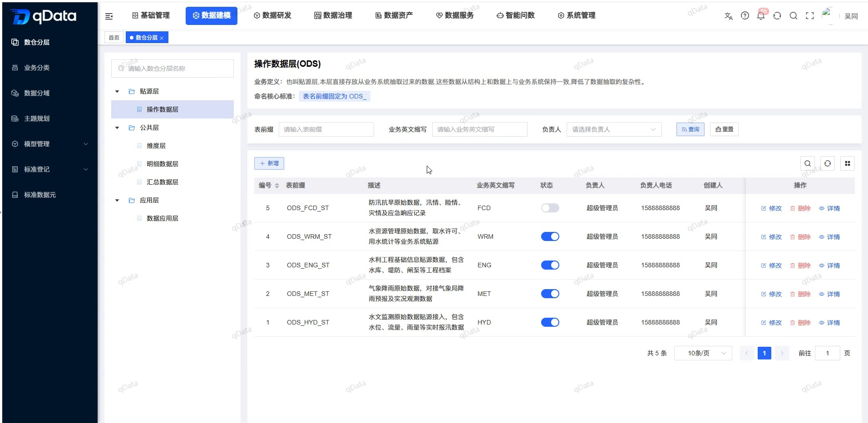Click the qData logo

click(x=44, y=17)
